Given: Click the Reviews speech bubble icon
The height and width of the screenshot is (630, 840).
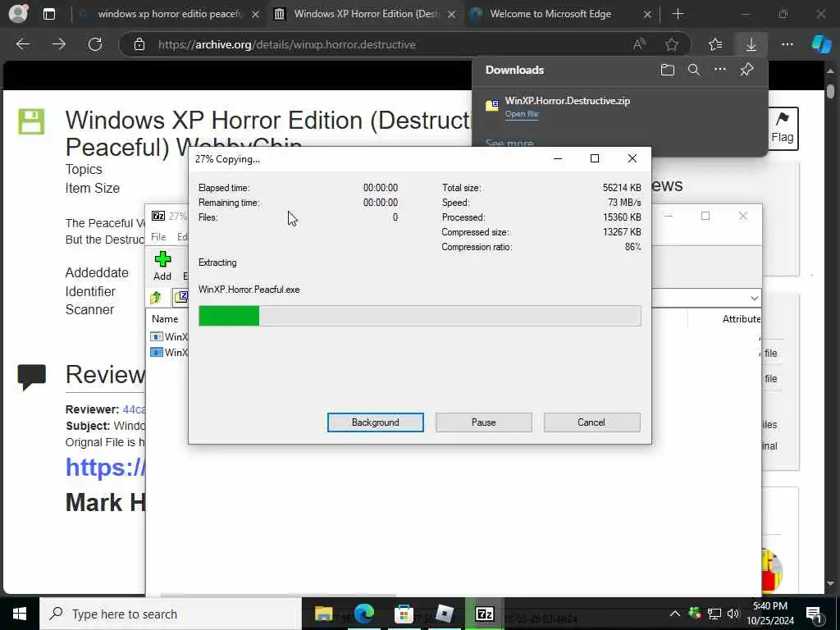Looking at the screenshot, I should pyautogui.click(x=32, y=377).
